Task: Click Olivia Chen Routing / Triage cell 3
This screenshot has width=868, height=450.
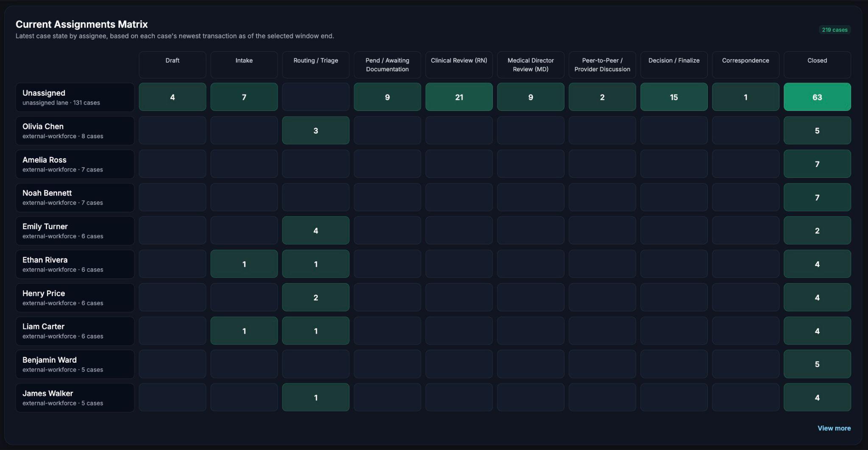Action: coord(316,131)
